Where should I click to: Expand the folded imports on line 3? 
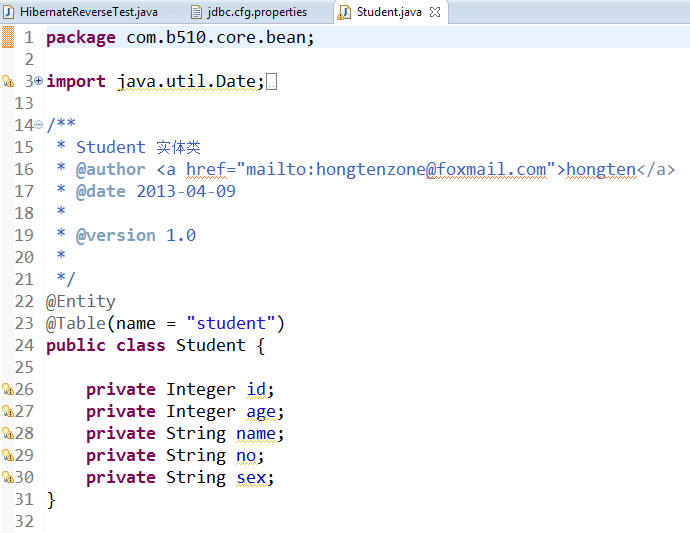tap(39, 81)
